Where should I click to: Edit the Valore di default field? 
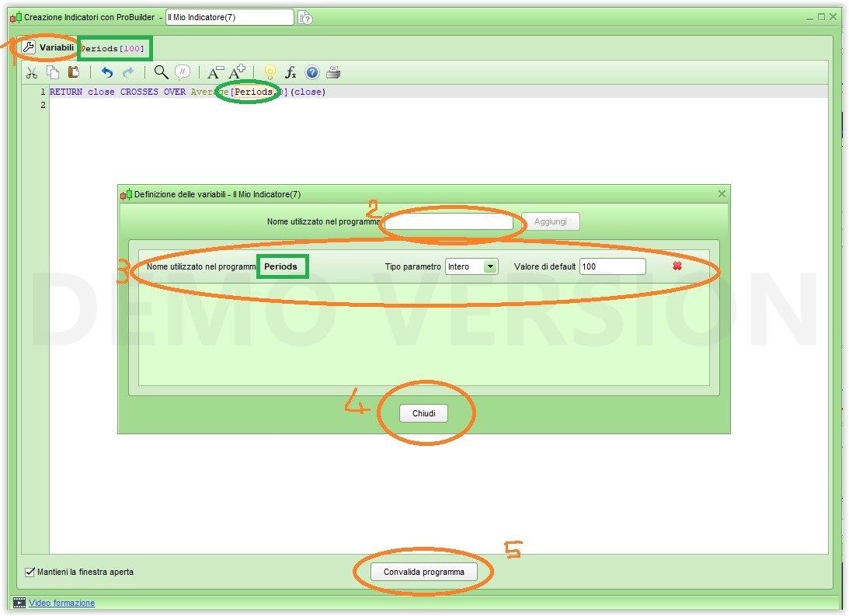coord(612,266)
